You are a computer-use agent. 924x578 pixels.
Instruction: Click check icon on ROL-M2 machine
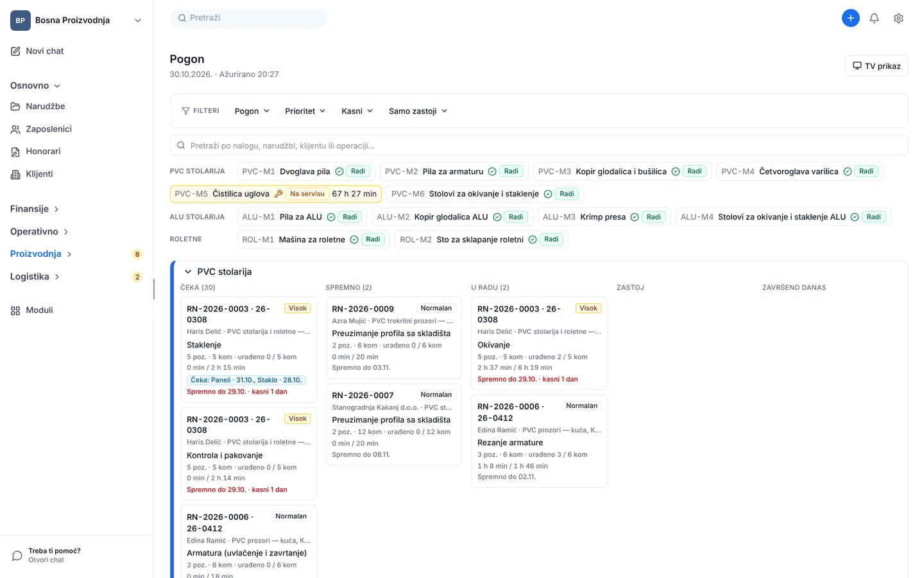[x=533, y=240]
